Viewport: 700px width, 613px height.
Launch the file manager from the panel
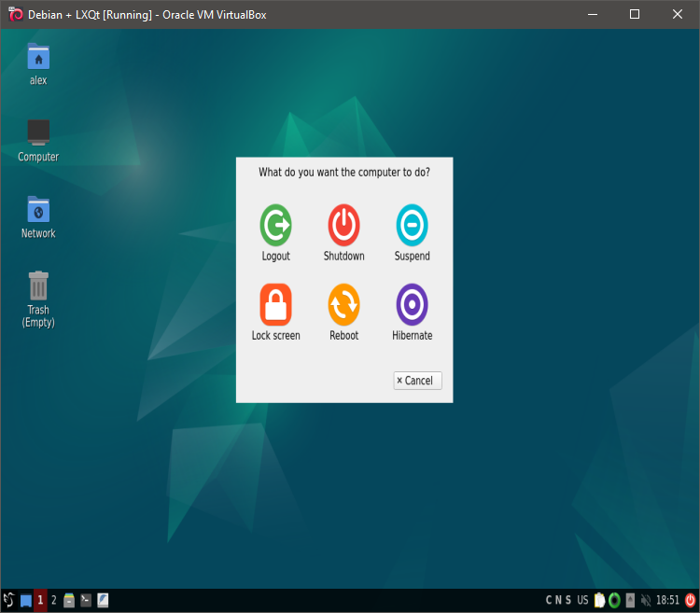(69, 600)
